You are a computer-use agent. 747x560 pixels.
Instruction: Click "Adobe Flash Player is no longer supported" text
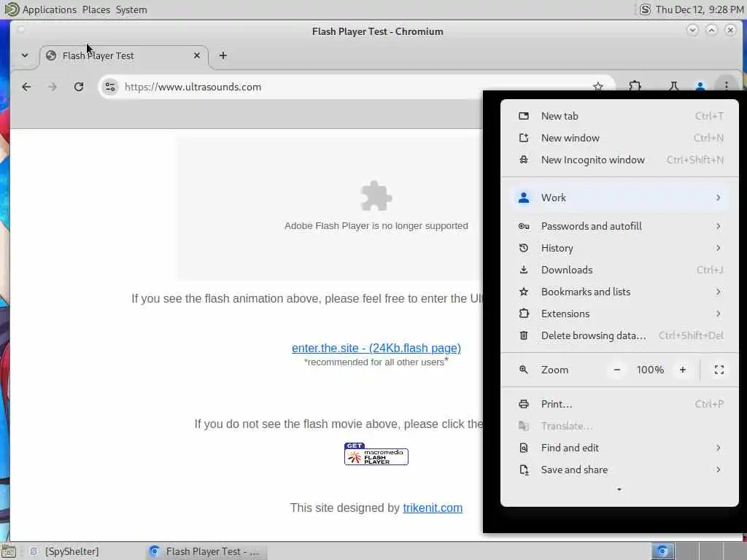point(376,226)
